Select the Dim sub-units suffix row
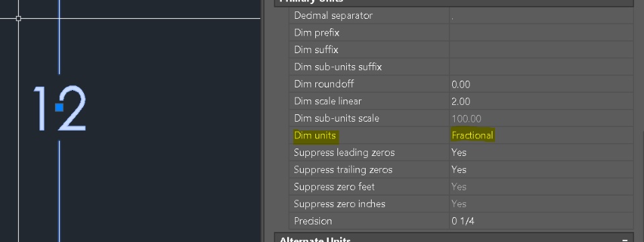This screenshot has width=644, height=242. coord(461,67)
